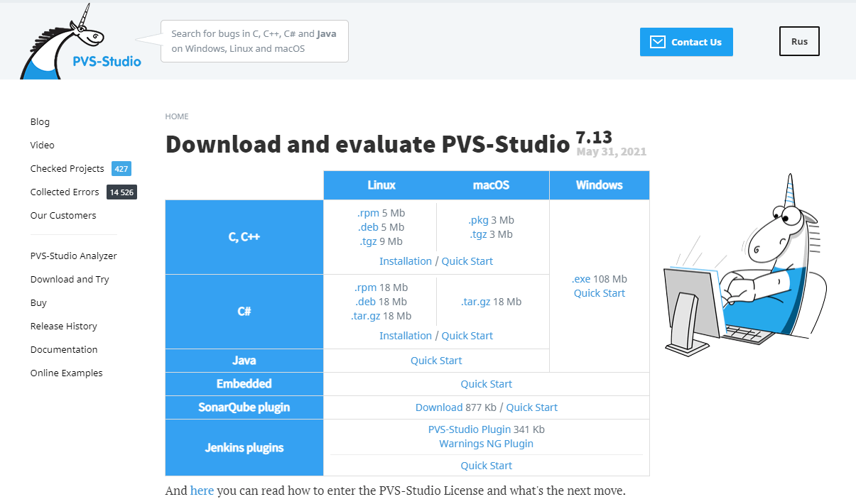Download the C# Linux .tar.gz archive
Viewport: 856px width, 504px height.
pyautogui.click(x=366, y=316)
